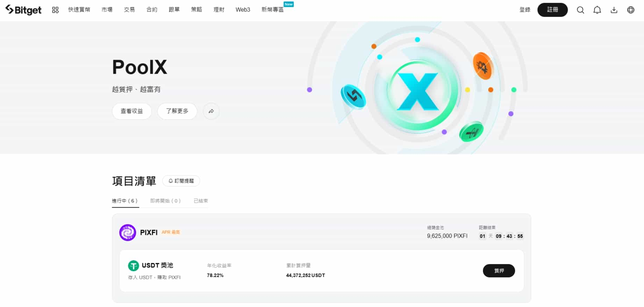The width and height of the screenshot is (644, 307).
Task: Open the Bitget logo home link
Action: [23, 10]
